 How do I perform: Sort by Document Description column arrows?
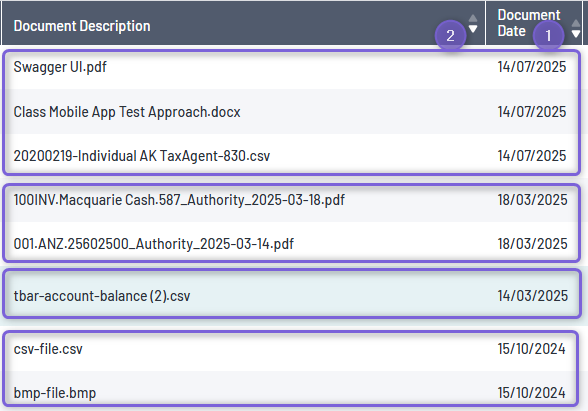pos(473,23)
